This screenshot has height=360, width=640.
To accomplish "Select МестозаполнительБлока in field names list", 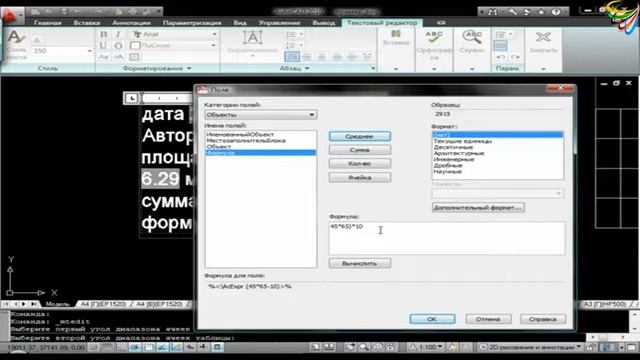I will click(x=246, y=140).
